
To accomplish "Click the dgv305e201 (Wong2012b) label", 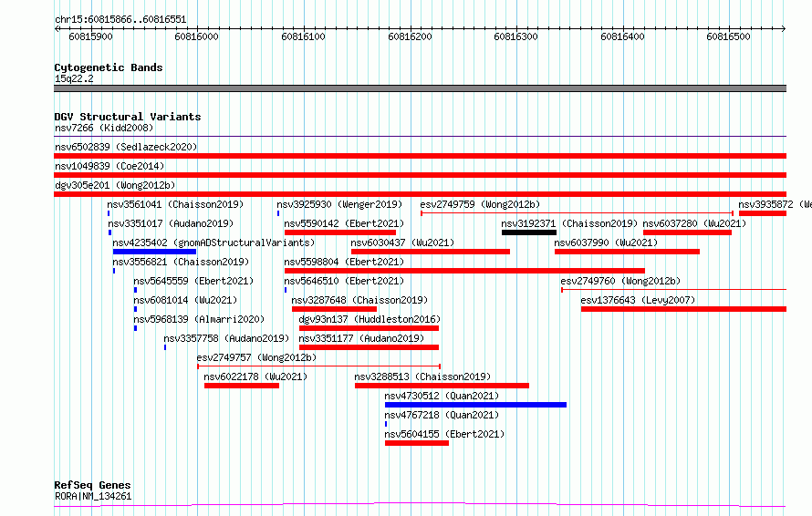I will click(x=115, y=185).
